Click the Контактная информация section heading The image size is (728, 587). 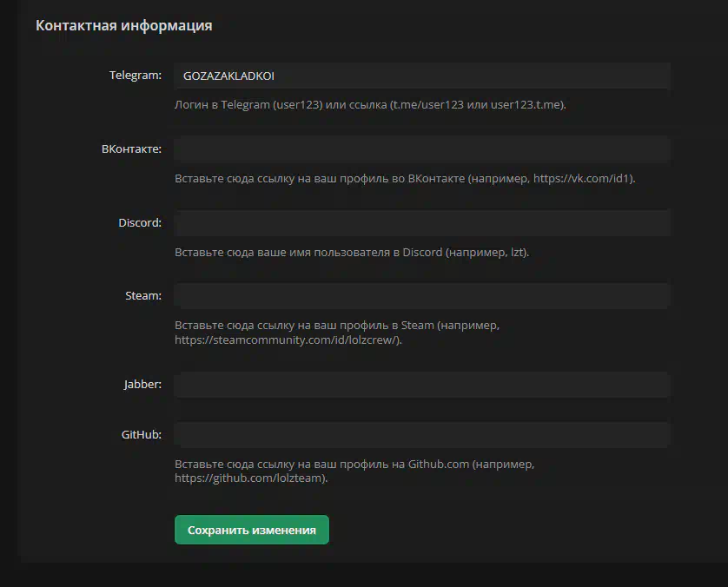click(124, 25)
